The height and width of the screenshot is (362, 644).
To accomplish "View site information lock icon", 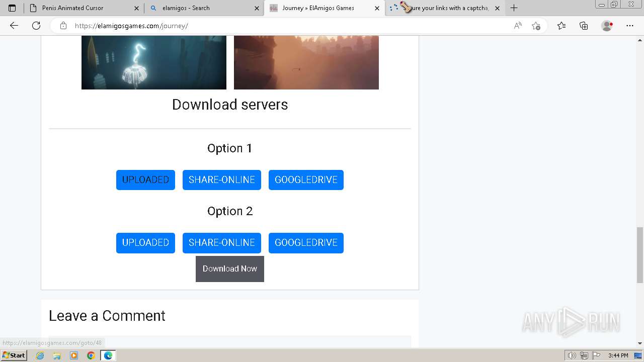I will [x=63, y=26].
